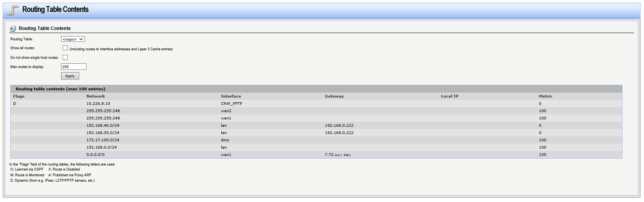
Task: Click the wan2 interface entry
Action: click(x=226, y=111)
